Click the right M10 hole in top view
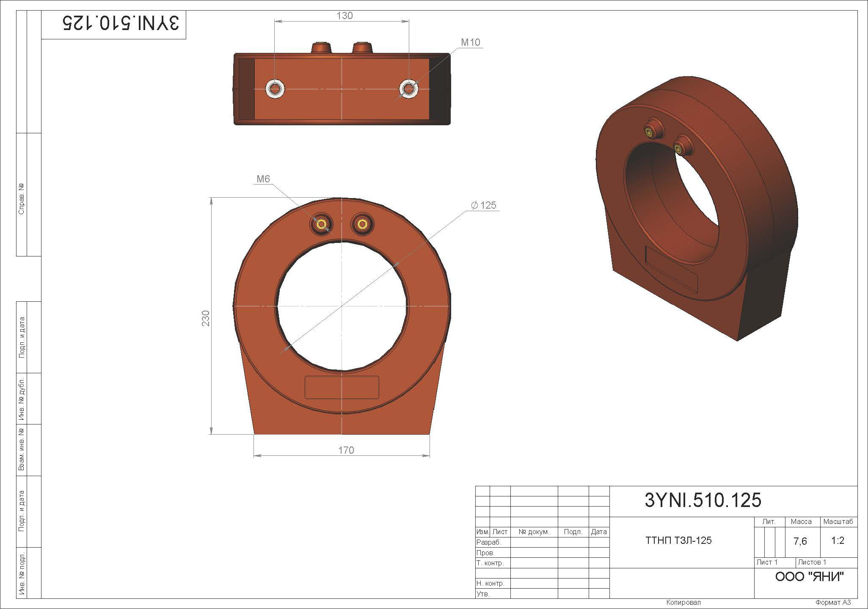The image size is (868, 609). click(409, 89)
